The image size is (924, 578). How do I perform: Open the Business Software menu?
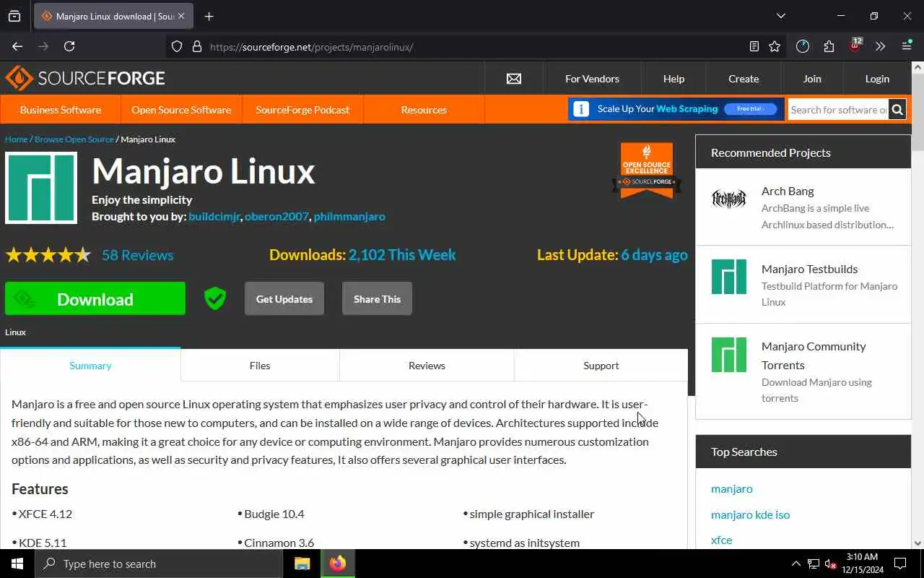61,110
